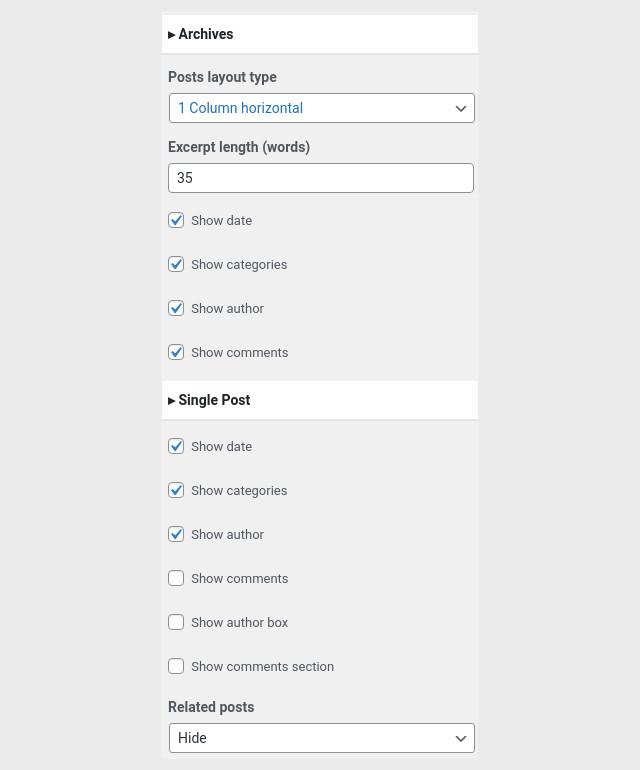Click chevron arrow on 1 Column horizontal
This screenshot has width=640, height=770.
pos(461,109)
